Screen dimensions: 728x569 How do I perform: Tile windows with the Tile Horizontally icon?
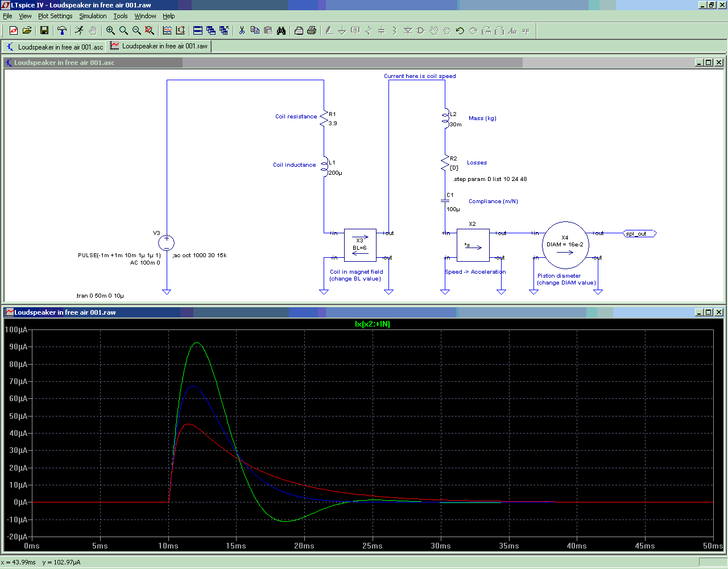point(198,31)
